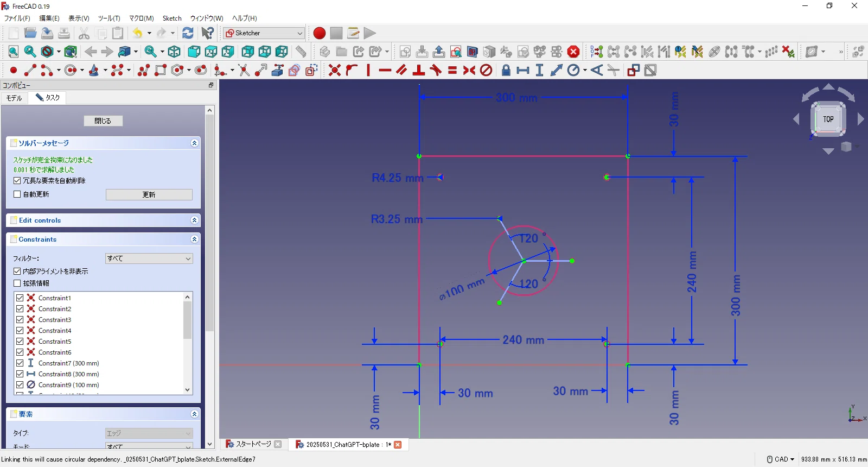Click the constraints list scrollbar down arrow

tap(188, 389)
